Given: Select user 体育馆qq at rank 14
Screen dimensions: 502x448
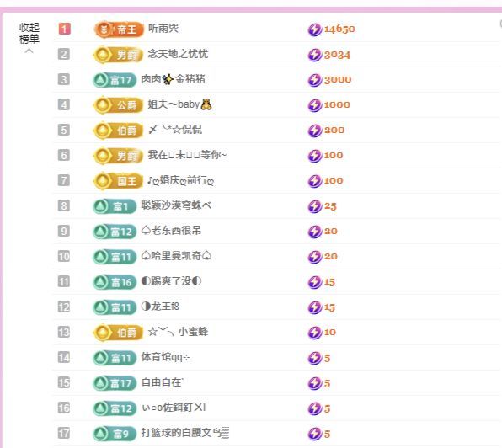Looking at the screenshot, I should point(165,357).
